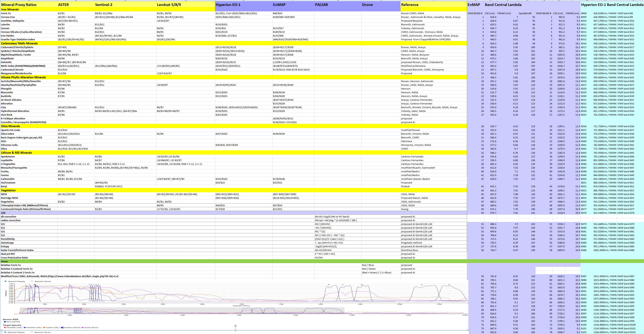This screenshot has width=644, height=334.
Task: Select the Landsat 5/8/9 column header
Action: 186,4
